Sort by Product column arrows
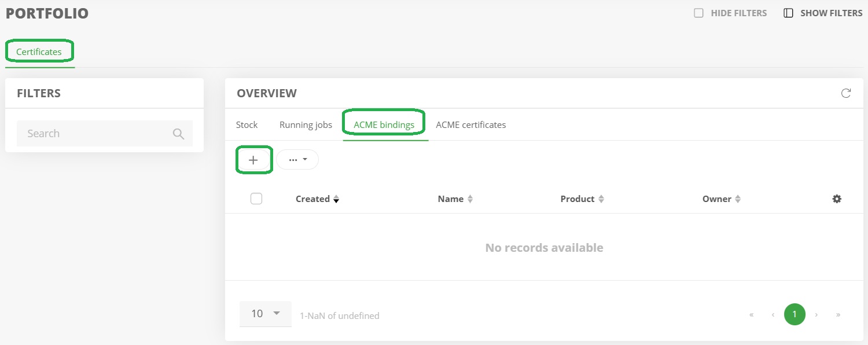The height and width of the screenshot is (345, 868). click(601, 199)
